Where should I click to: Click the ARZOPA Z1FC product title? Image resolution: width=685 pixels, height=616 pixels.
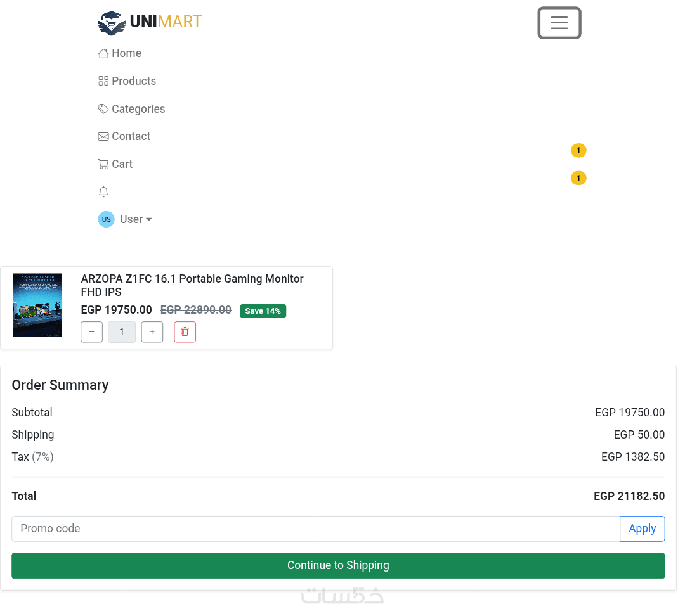192,285
